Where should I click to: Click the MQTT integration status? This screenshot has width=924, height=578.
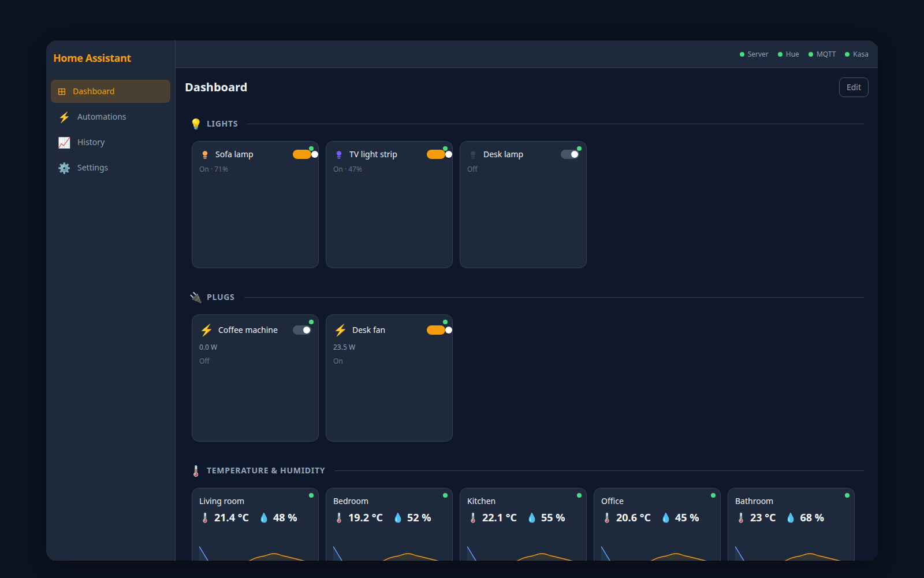pyautogui.click(x=822, y=54)
